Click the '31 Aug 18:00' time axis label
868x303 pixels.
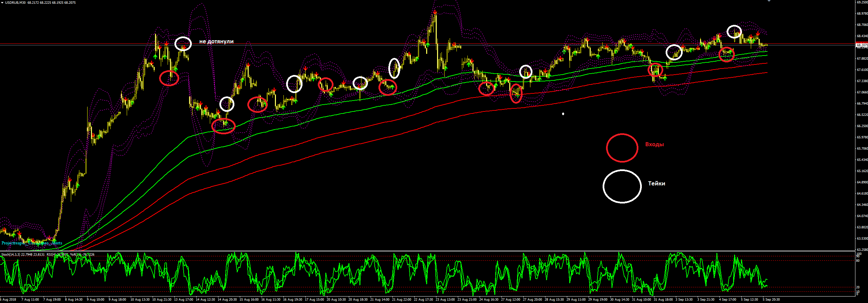pos(663,300)
